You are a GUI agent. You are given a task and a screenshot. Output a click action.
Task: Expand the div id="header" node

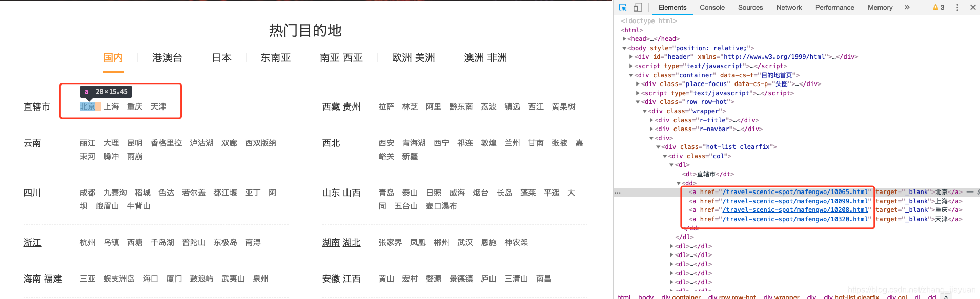pos(631,57)
